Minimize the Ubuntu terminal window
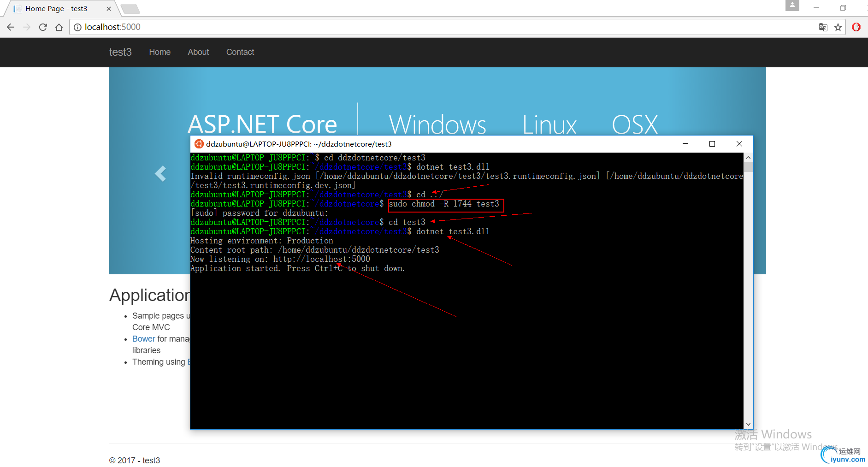This screenshot has width=868, height=467. 685,144
